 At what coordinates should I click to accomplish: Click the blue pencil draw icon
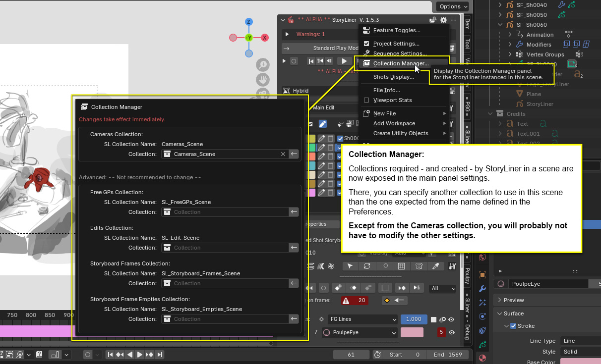click(x=323, y=124)
